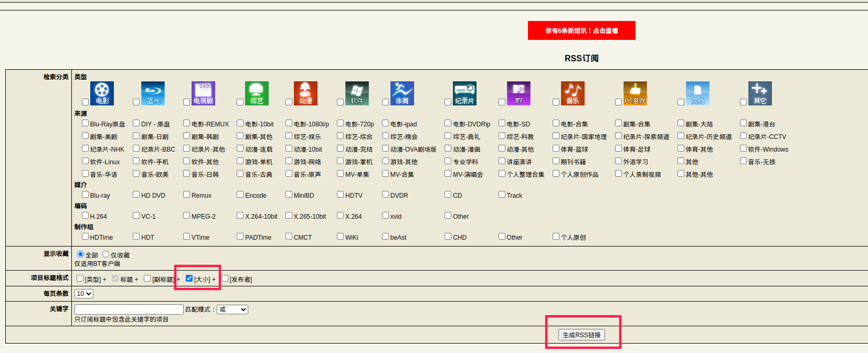Click the 生成RSS链接 button
The image size is (868, 353).
click(x=581, y=335)
